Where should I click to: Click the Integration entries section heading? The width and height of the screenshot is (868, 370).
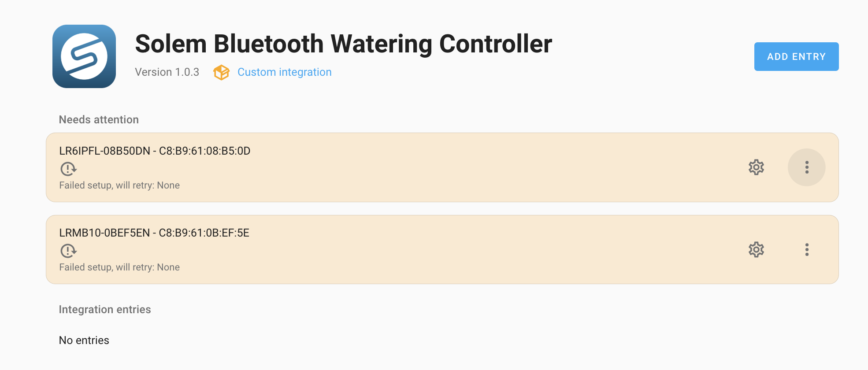[105, 310]
